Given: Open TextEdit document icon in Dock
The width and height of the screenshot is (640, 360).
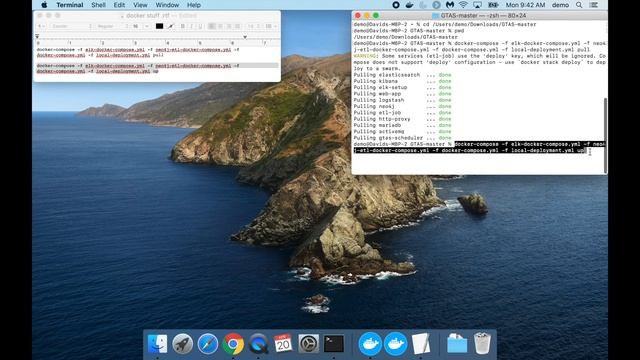Looking at the screenshot, I should 421,344.
